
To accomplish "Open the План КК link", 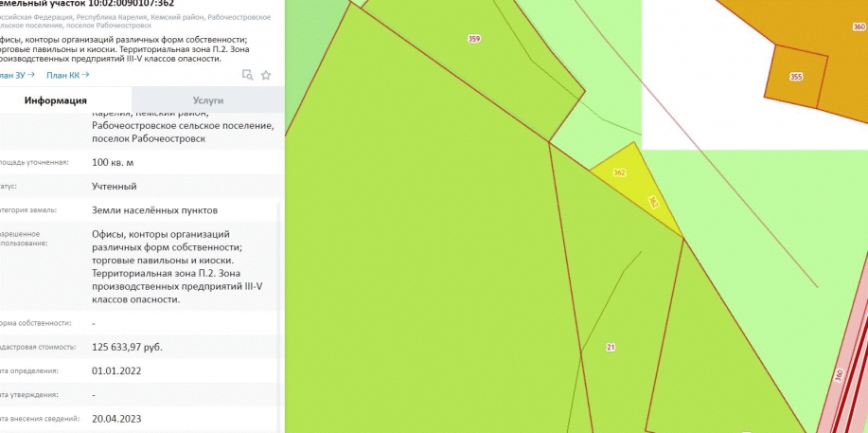I will [x=67, y=75].
